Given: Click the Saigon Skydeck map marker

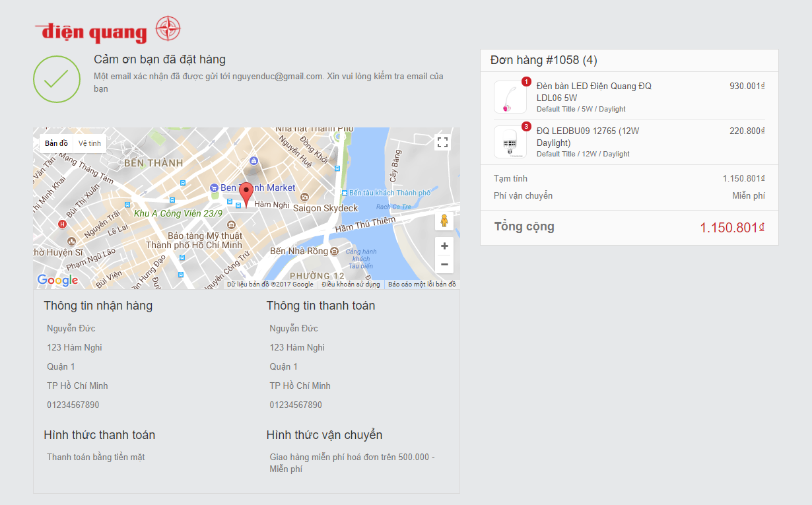Looking at the screenshot, I should point(304,197).
